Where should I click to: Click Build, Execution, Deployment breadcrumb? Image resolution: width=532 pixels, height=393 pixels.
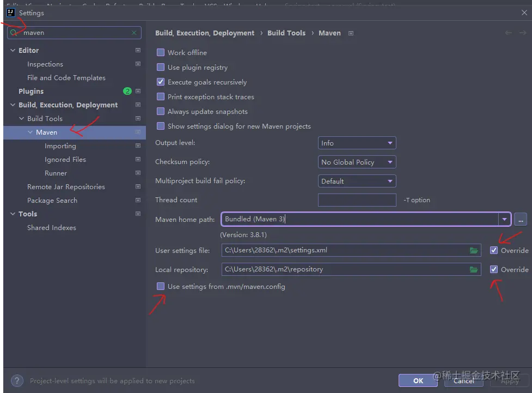tap(205, 33)
